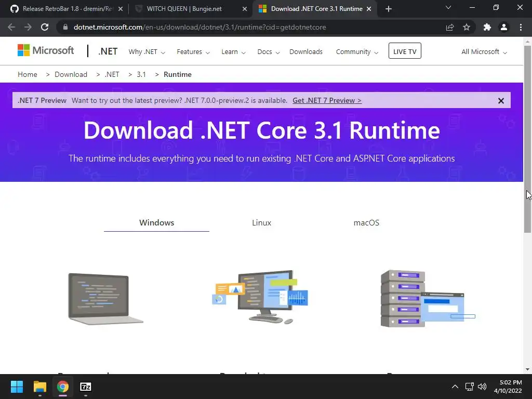Open the tab search chevron
The width and height of the screenshot is (532, 399).
[x=448, y=7]
